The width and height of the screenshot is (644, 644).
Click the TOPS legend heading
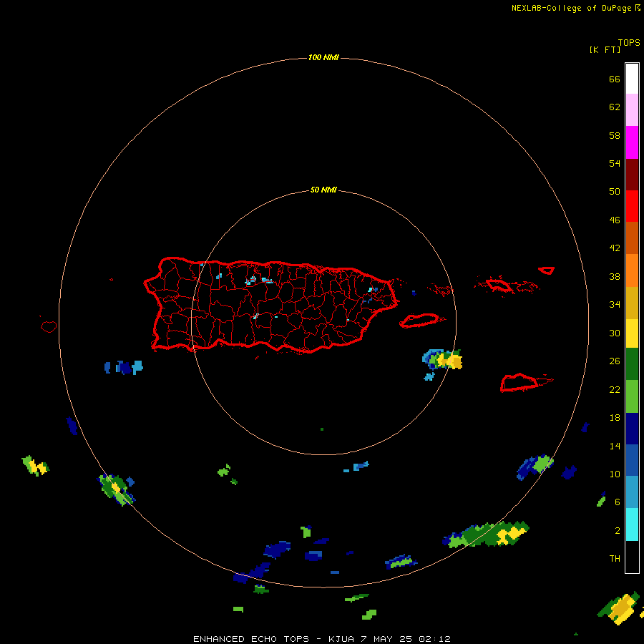[629, 43]
